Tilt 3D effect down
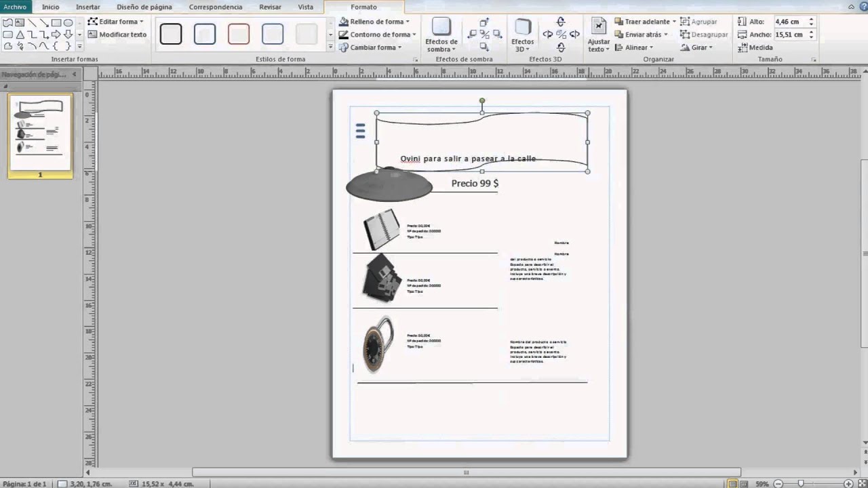This screenshot has width=868, height=488. pyautogui.click(x=561, y=47)
